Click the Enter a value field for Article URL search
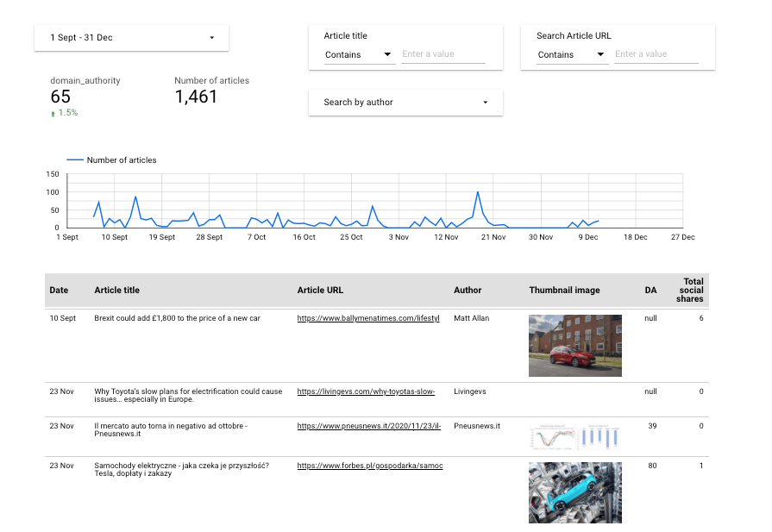The image size is (772, 532). 656,53
